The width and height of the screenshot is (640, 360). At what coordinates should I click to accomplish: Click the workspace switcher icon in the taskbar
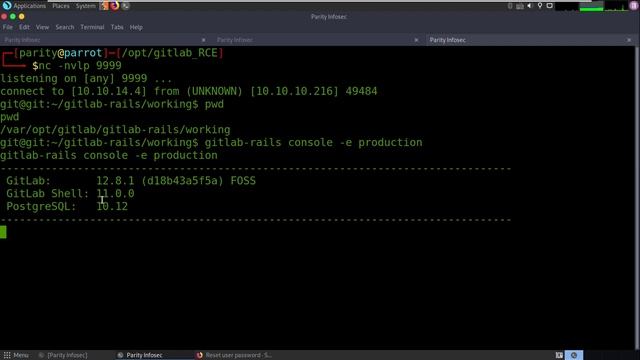pos(559,355)
